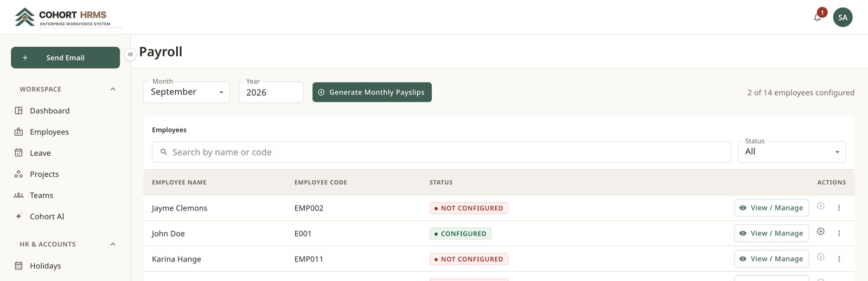Collapse the WORKSPACE section

click(x=113, y=89)
